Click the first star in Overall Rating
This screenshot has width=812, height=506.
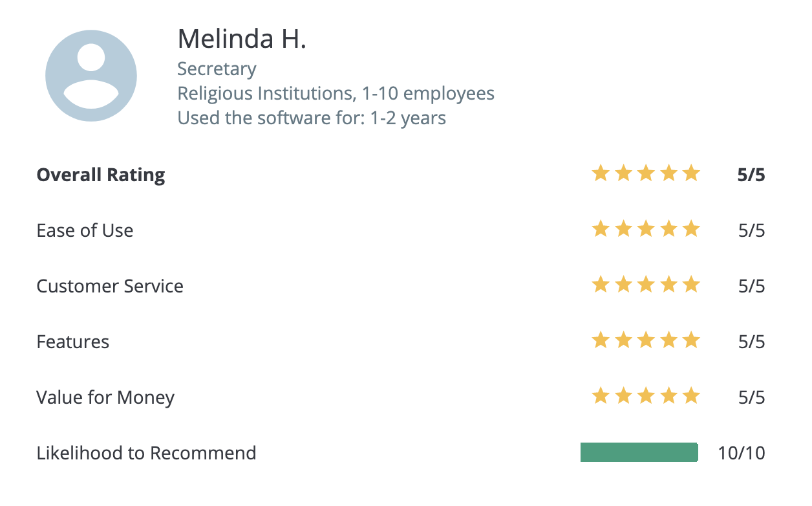(x=601, y=173)
